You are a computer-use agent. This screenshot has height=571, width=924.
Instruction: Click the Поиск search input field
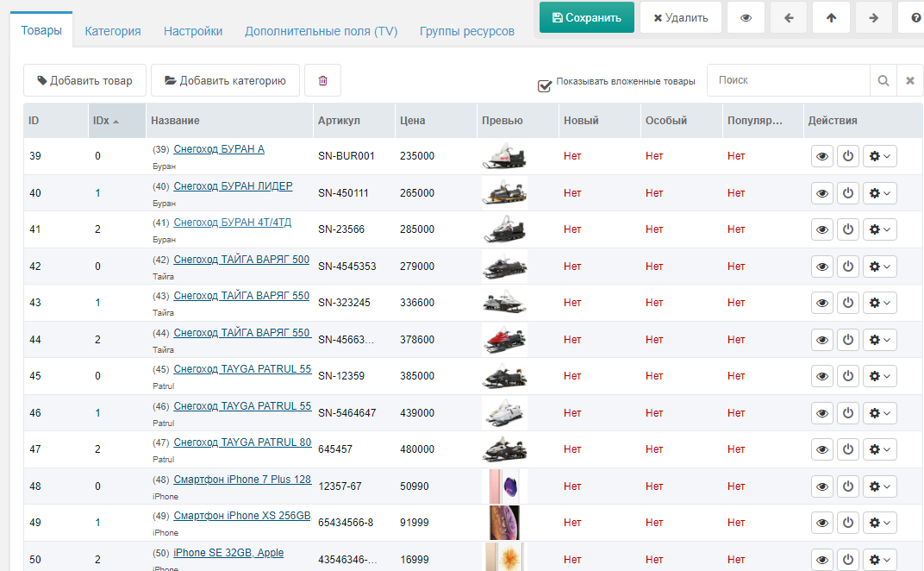tap(789, 80)
